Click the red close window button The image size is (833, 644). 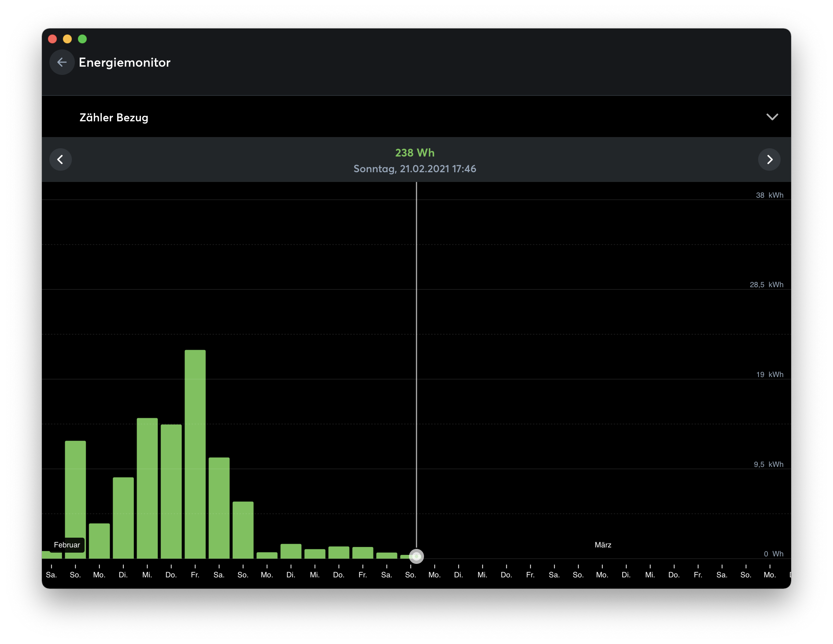(53, 39)
